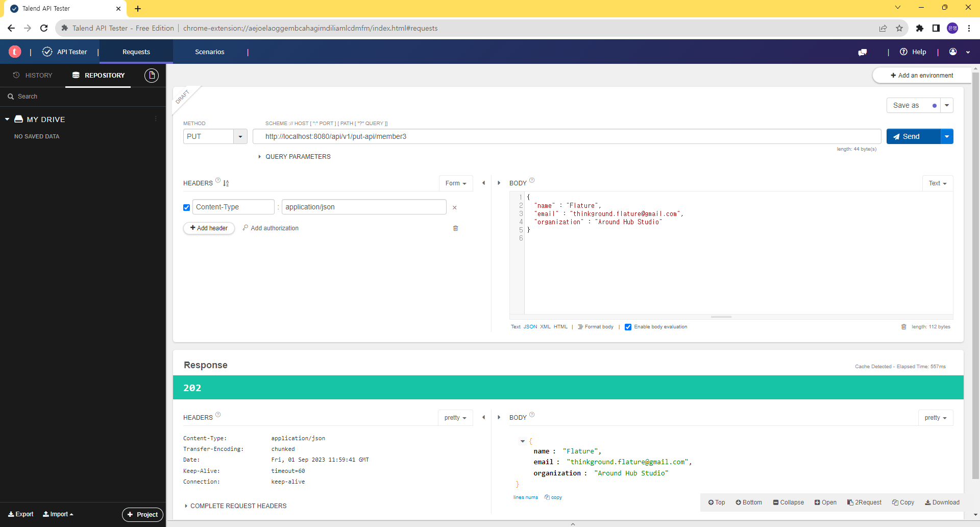
Task: Collapse the headers panel with the left arrow
Action: point(483,183)
